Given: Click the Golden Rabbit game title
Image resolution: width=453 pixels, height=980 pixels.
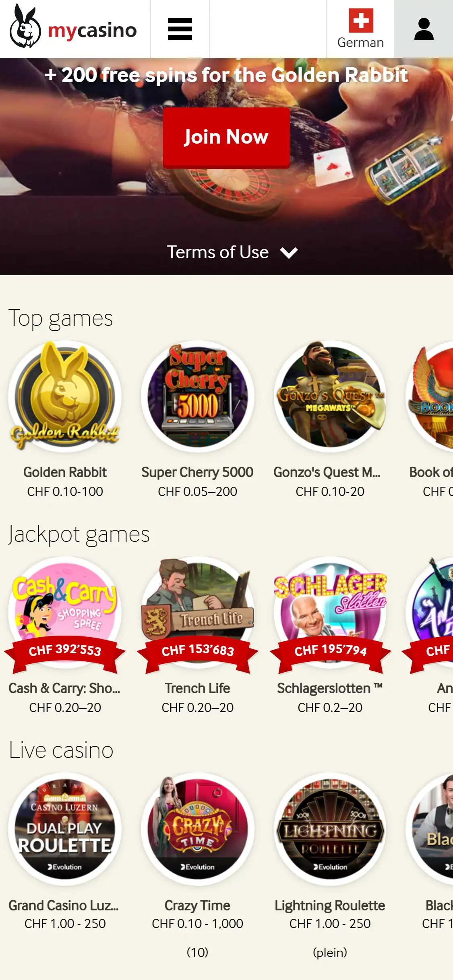Looking at the screenshot, I should tap(65, 472).
